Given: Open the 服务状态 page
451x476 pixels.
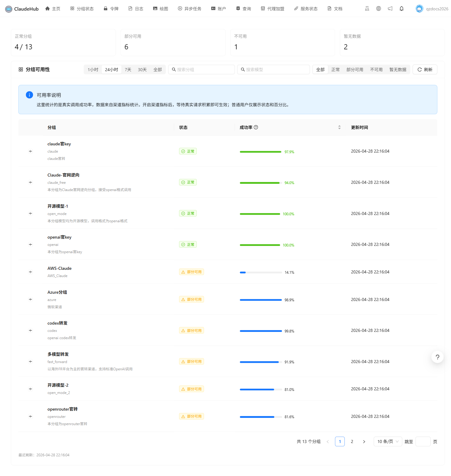Looking at the screenshot, I should 306,8.
